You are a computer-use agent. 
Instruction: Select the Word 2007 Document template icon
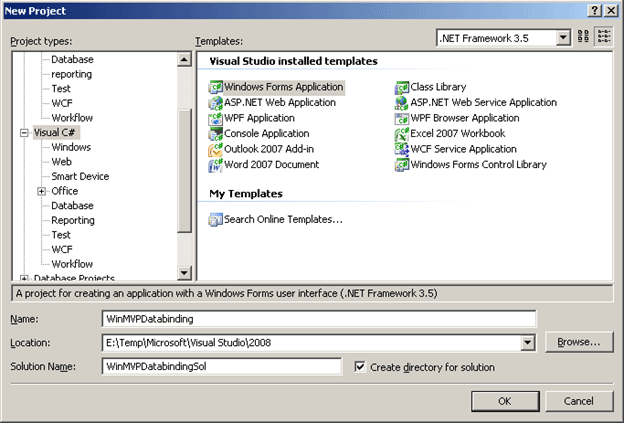215,165
